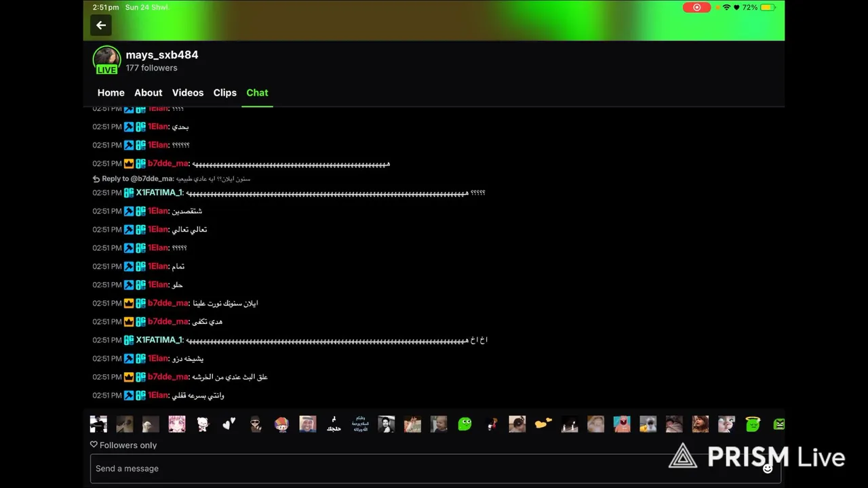
Task: Insert the puckered-lips baby face emote
Action: pos(726,424)
